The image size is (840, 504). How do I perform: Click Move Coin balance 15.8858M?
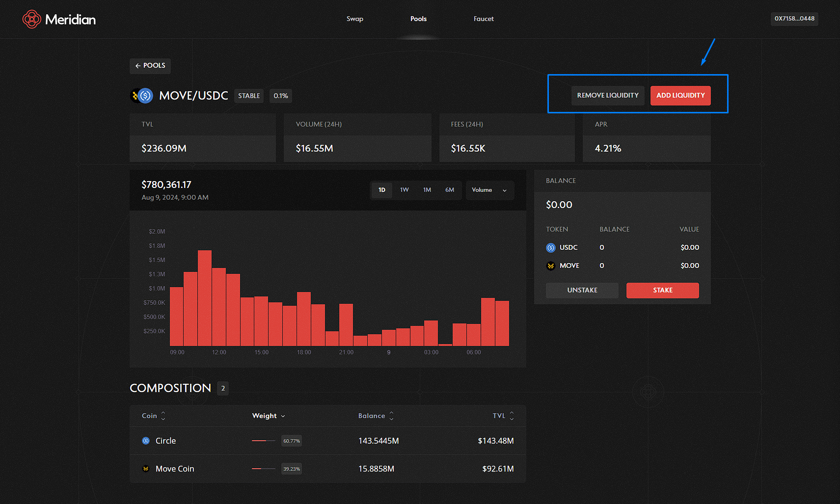[x=376, y=469]
